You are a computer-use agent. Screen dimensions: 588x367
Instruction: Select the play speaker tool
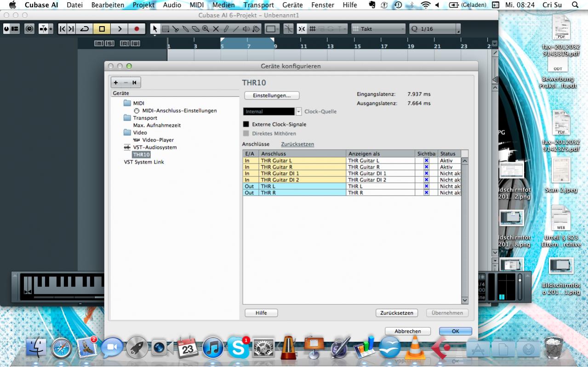[246, 28]
